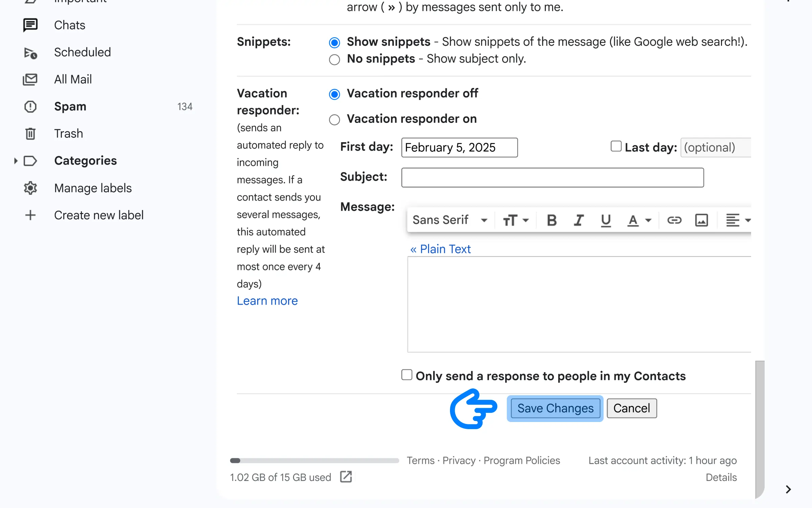Open the Privacy link
The width and height of the screenshot is (812, 508).
point(459,460)
